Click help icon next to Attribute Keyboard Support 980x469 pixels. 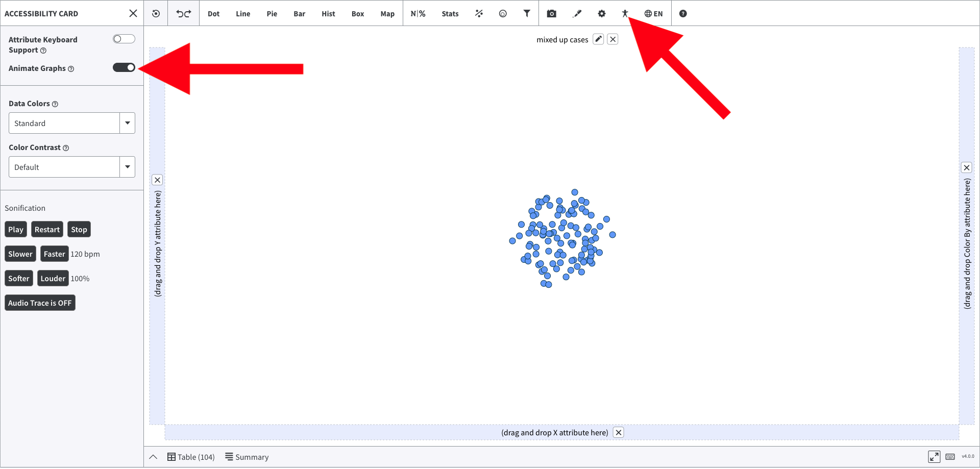point(43,51)
